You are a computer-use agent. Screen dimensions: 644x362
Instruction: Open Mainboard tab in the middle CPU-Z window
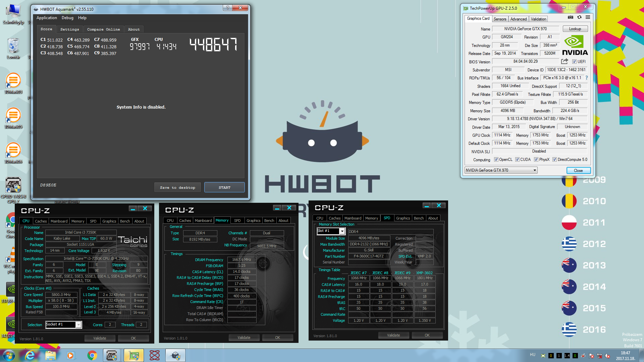(203, 221)
